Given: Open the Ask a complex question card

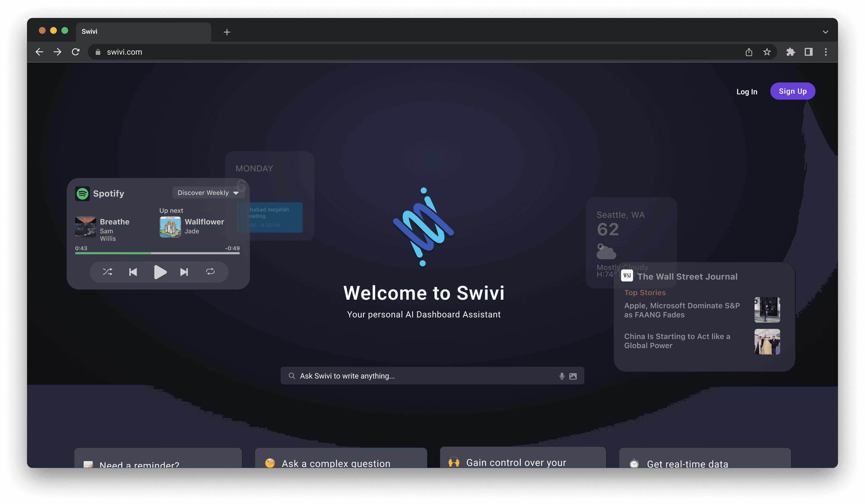Looking at the screenshot, I should (x=341, y=458).
